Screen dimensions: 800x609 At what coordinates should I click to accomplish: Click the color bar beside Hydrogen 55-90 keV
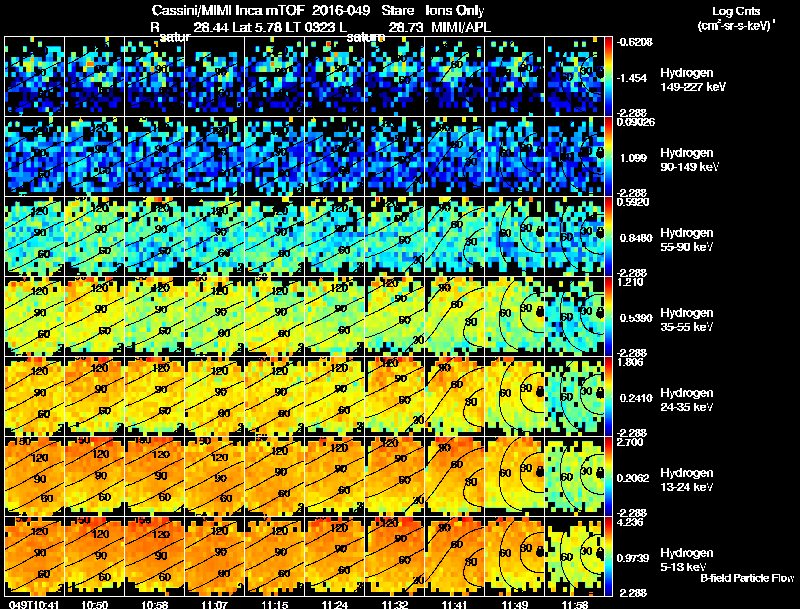tap(608, 236)
